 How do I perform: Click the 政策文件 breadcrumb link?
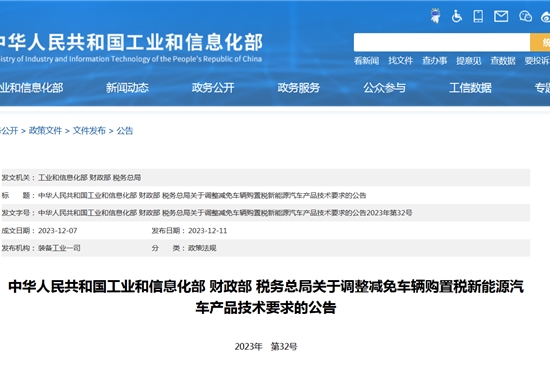45,131
